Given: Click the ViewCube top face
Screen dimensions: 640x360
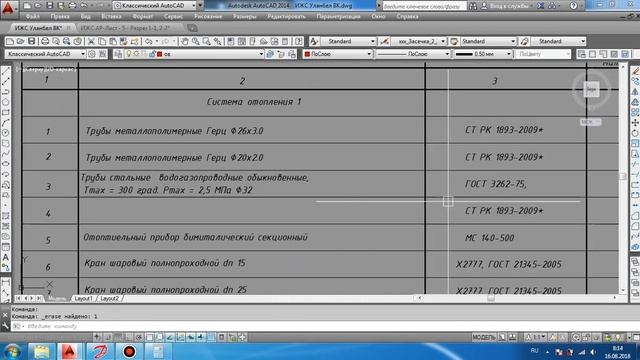Looking at the screenshot, I should (x=591, y=89).
